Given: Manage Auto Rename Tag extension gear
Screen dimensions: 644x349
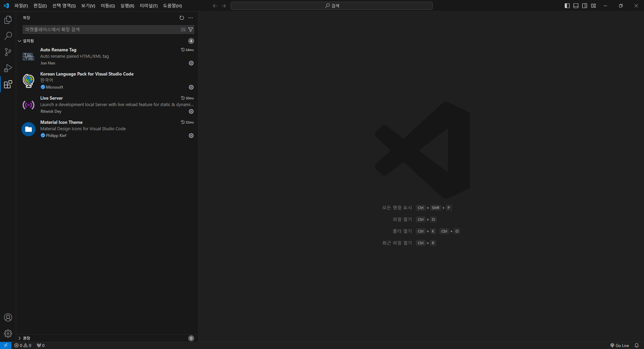Looking at the screenshot, I should point(191,63).
